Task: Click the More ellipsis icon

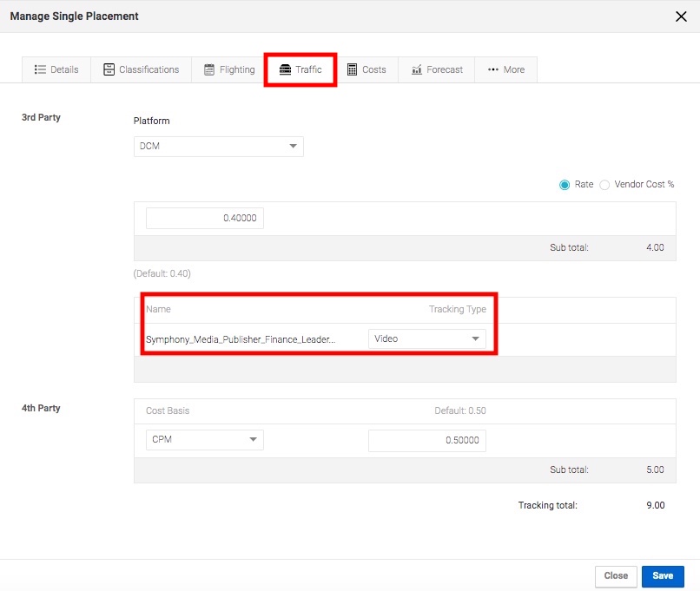Action: pyautogui.click(x=492, y=69)
